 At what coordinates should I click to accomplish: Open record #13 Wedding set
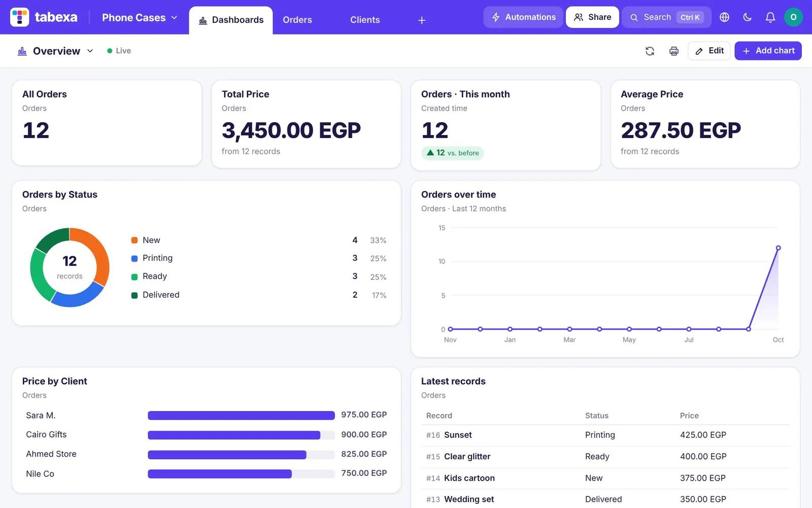605,499
